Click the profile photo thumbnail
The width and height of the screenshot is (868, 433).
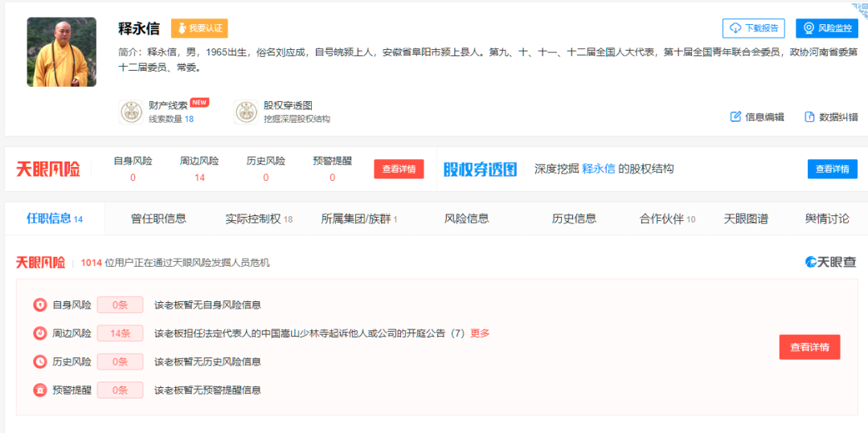(x=61, y=52)
